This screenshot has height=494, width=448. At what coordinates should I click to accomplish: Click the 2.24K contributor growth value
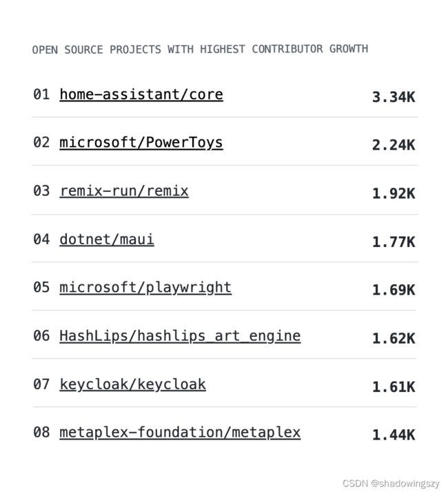pos(394,146)
